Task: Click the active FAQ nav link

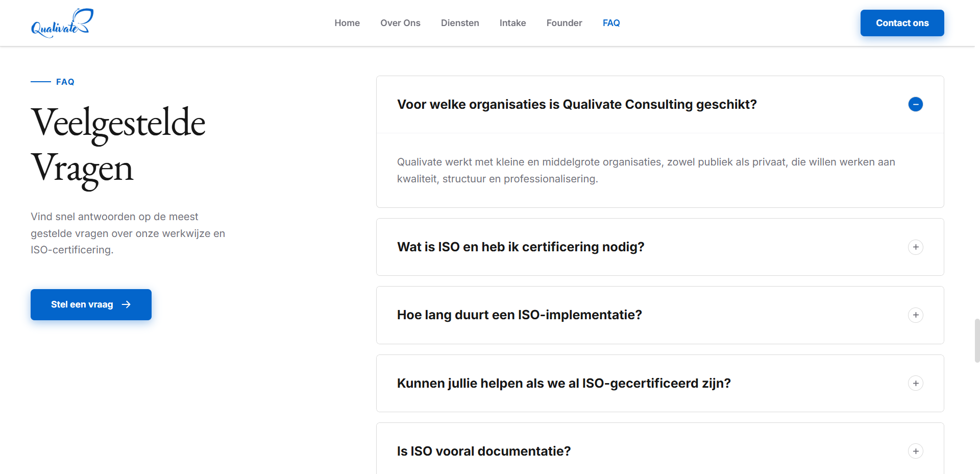Action: (x=611, y=23)
